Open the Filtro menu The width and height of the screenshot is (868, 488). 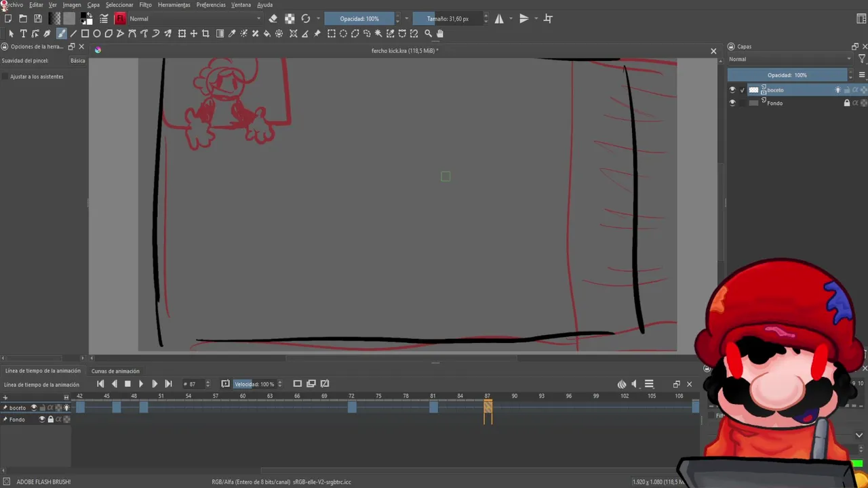146,5
